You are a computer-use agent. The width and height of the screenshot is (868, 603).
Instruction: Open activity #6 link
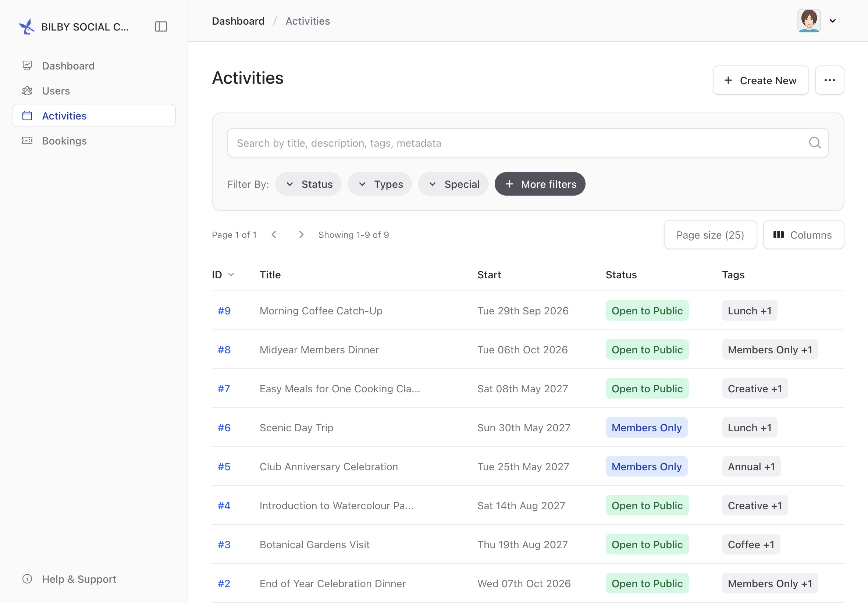pyautogui.click(x=224, y=427)
